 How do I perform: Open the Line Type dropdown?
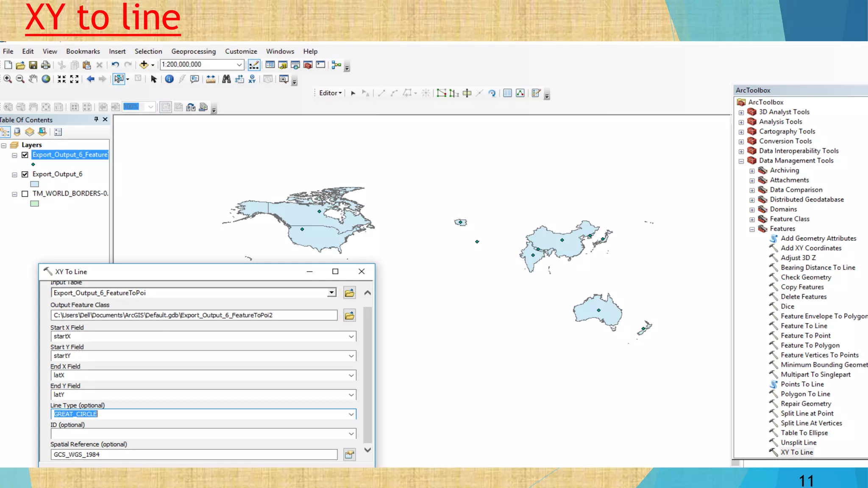point(351,414)
